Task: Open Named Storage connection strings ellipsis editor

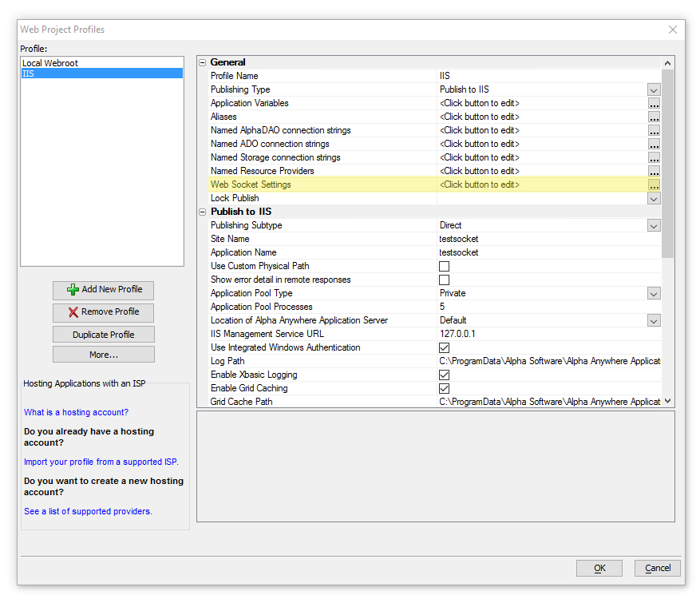Action: pos(654,158)
